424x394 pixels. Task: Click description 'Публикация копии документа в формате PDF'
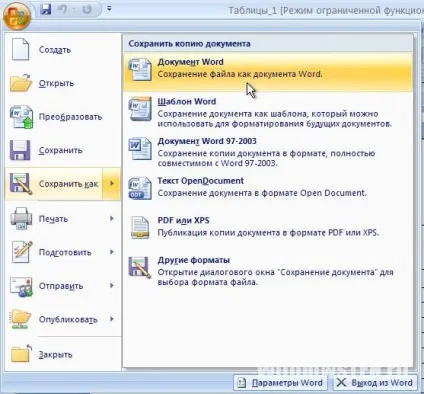tap(268, 233)
